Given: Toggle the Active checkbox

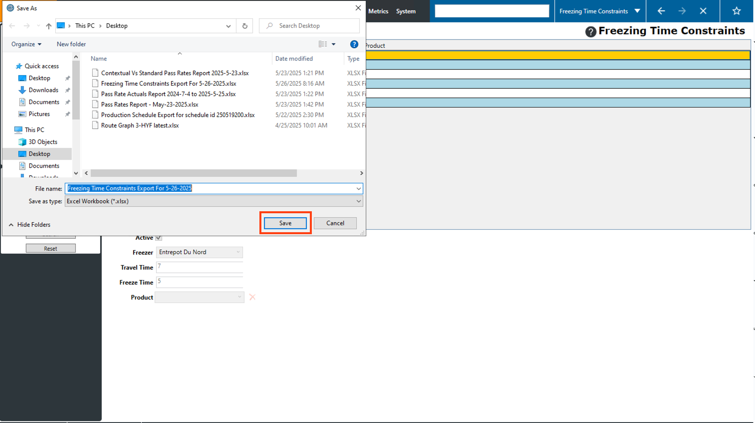Looking at the screenshot, I should tap(159, 237).
